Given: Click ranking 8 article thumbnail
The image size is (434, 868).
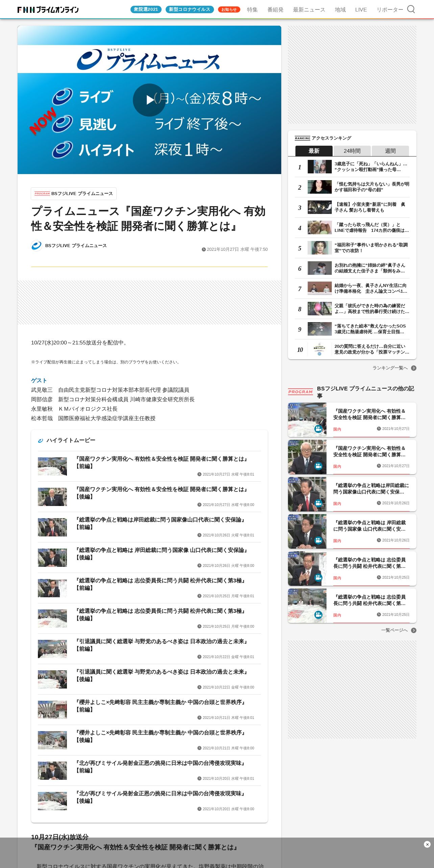Looking at the screenshot, I should click(319, 309).
